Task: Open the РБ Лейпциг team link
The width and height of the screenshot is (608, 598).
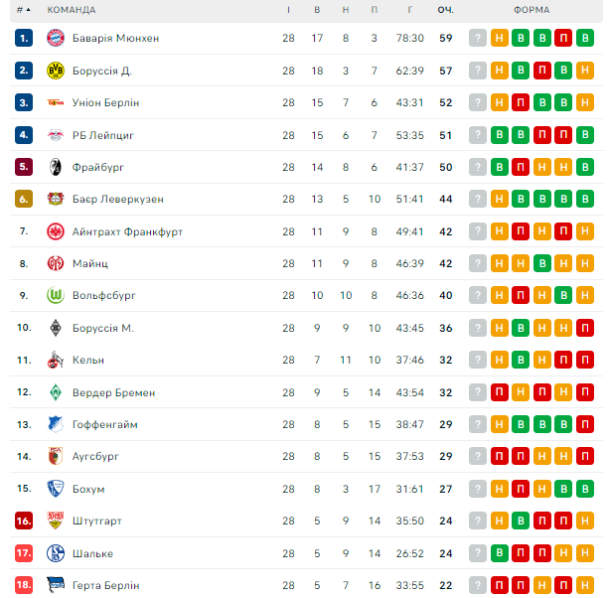Action: coord(103,135)
